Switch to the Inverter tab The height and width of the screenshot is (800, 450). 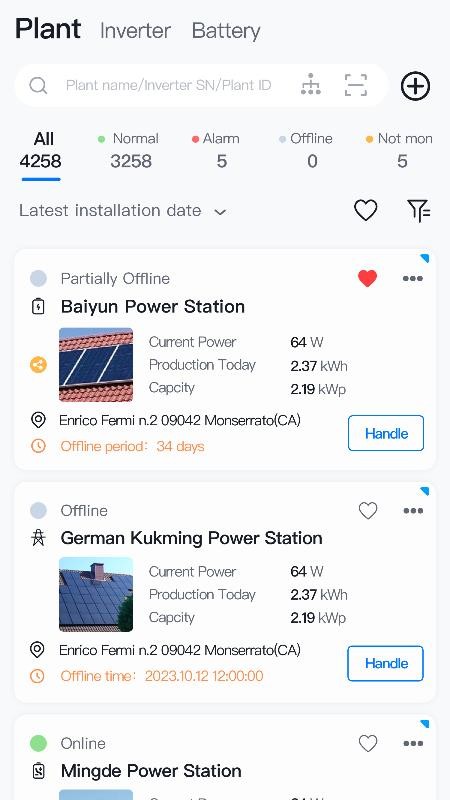[x=135, y=31]
